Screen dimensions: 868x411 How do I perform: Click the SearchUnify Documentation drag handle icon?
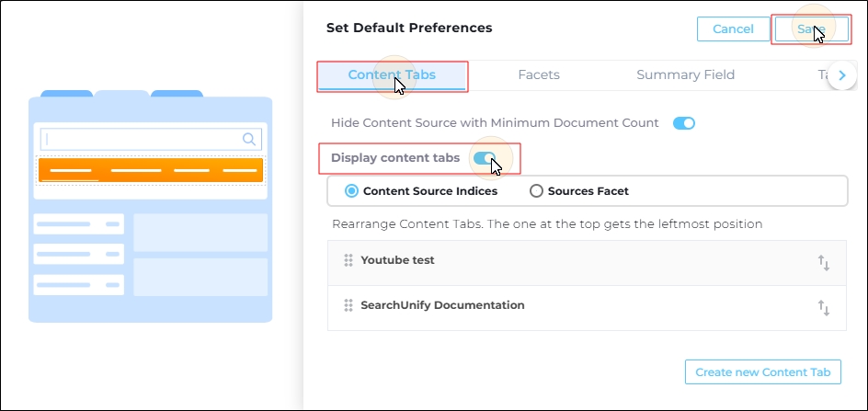pos(348,305)
